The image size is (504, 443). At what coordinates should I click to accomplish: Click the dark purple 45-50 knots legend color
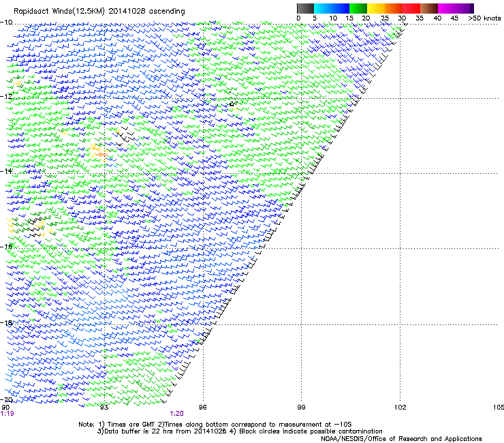464,8
